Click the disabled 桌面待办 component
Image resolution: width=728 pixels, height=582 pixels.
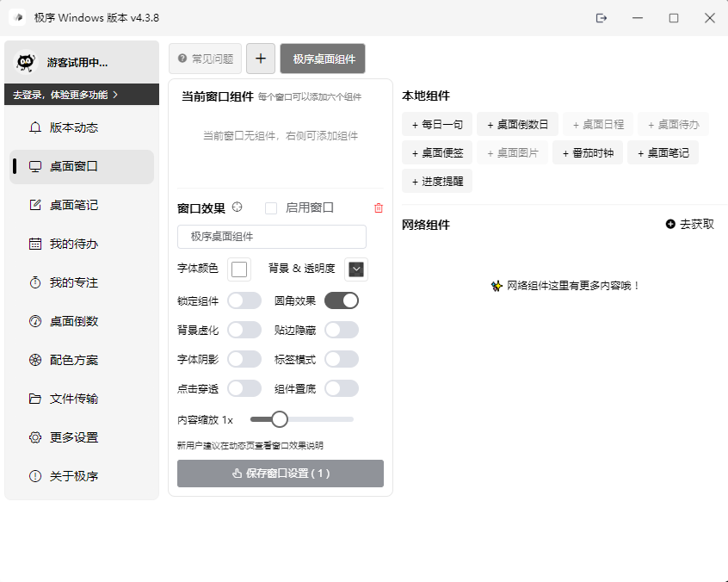pos(673,124)
